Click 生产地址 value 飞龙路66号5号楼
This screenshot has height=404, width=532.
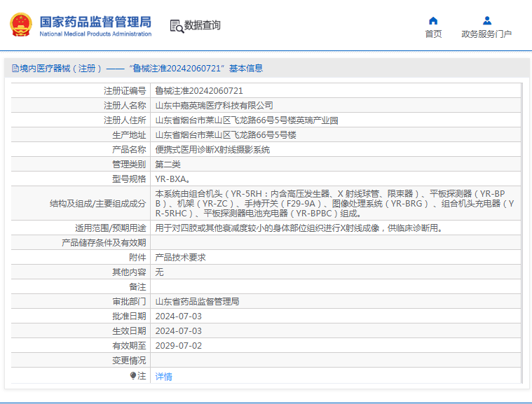pos(226,135)
